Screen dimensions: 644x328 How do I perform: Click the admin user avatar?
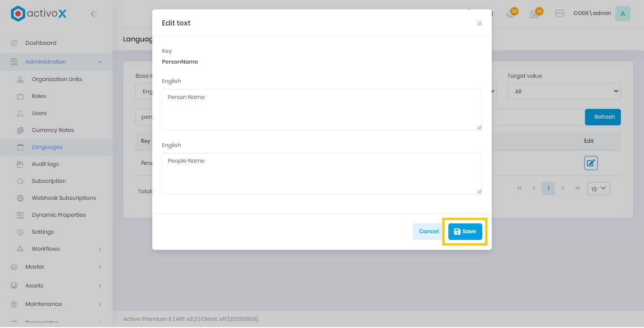point(622,14)
